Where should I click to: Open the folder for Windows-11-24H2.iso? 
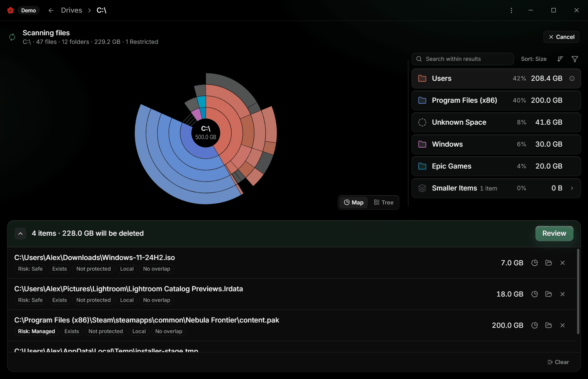tap(548, 263)
